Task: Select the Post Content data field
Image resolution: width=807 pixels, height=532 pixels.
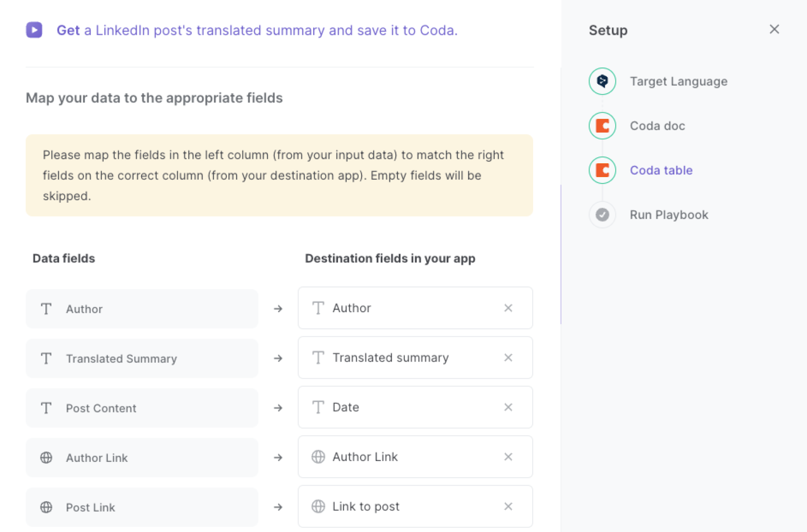Action: tap(142, 408)
